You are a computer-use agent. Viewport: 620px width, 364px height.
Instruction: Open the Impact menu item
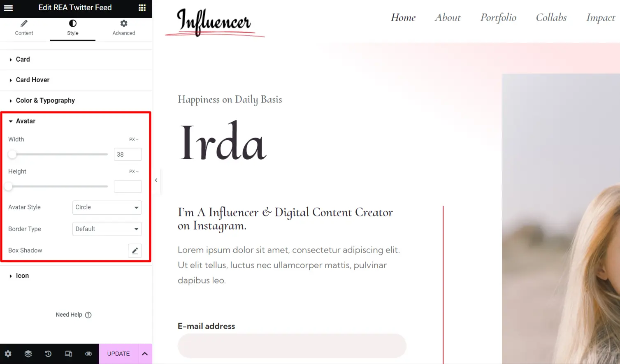(601, 18)
